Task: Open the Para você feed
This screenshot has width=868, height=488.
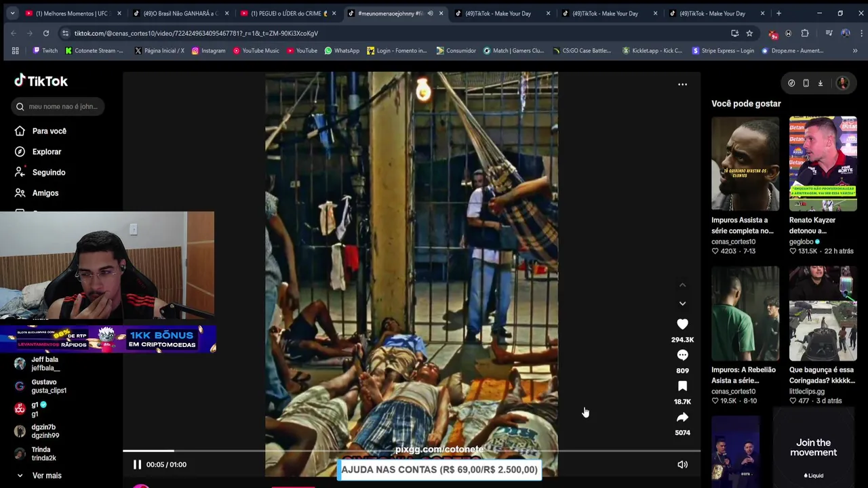Action: click(41, 131)
